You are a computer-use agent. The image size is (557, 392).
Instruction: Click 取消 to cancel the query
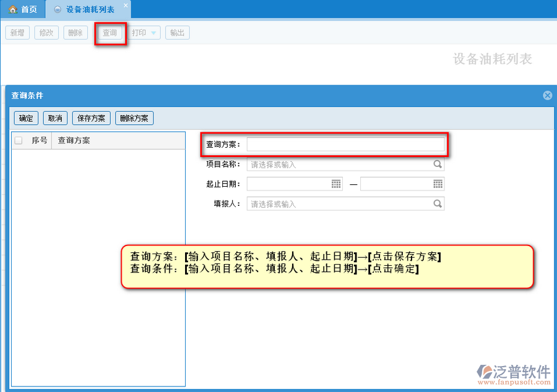[x=55, y=118]
